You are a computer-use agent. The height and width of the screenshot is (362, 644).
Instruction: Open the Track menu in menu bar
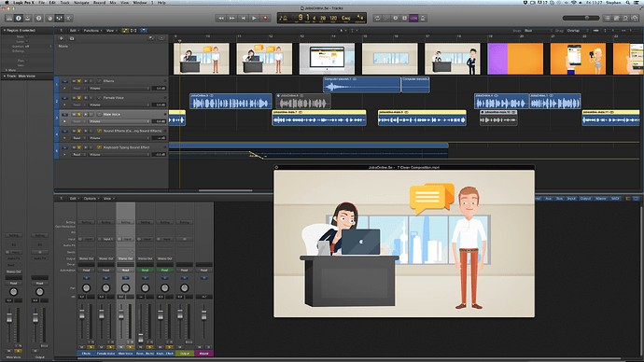65,3
